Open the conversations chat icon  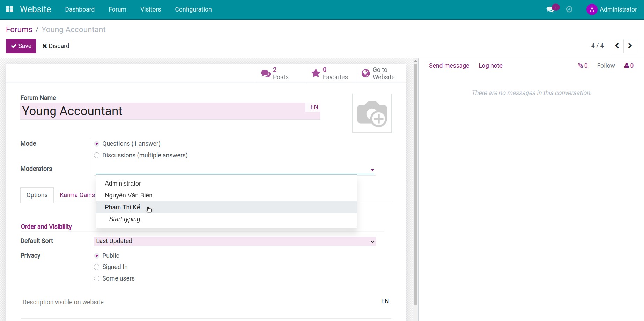(x=550, y=9)
